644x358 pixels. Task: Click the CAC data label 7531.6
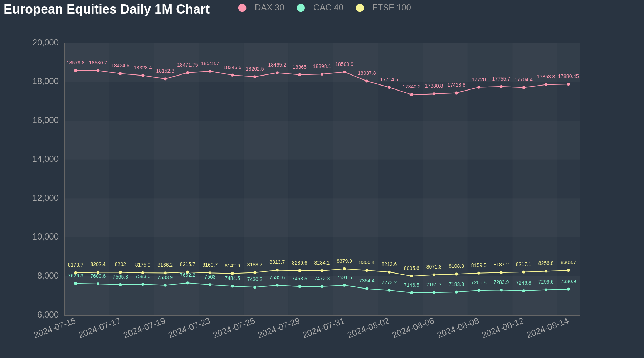pos(344,278)
